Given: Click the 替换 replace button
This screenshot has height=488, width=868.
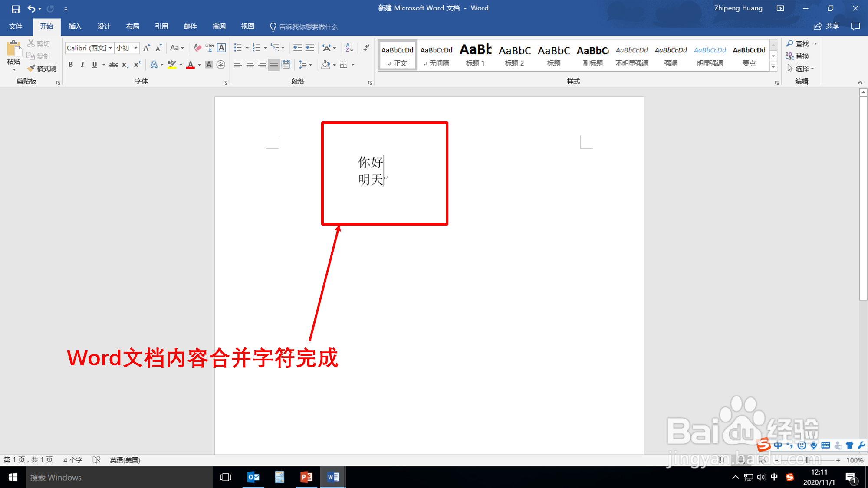Looking at the screenshot, I should pos(797,56).
